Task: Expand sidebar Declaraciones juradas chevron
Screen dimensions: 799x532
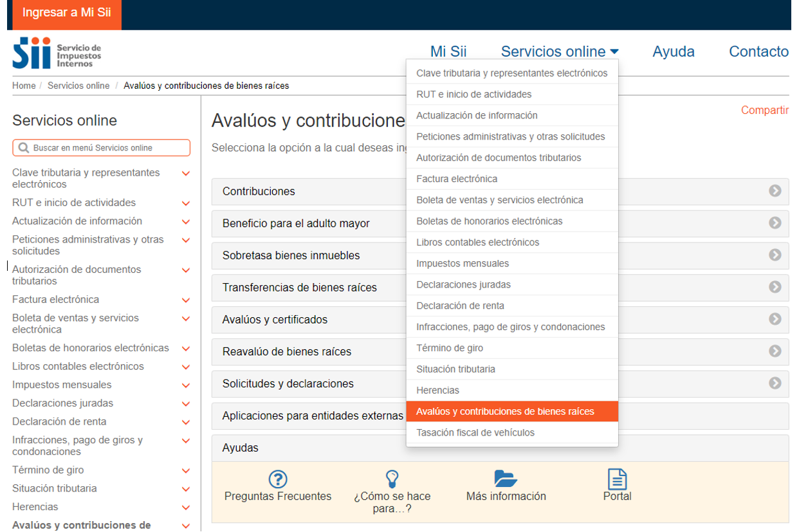Action: tap(186, 404)
